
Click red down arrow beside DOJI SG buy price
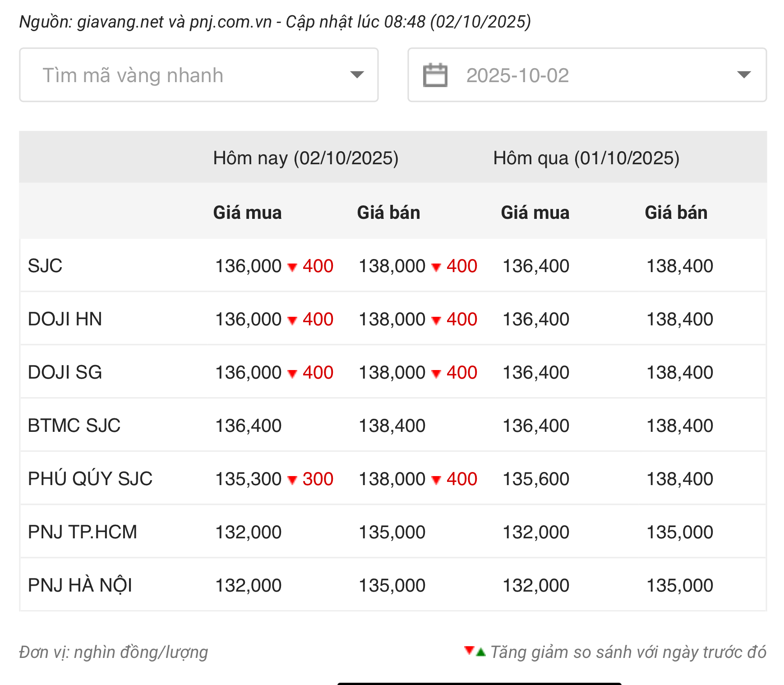pos(292,374)
